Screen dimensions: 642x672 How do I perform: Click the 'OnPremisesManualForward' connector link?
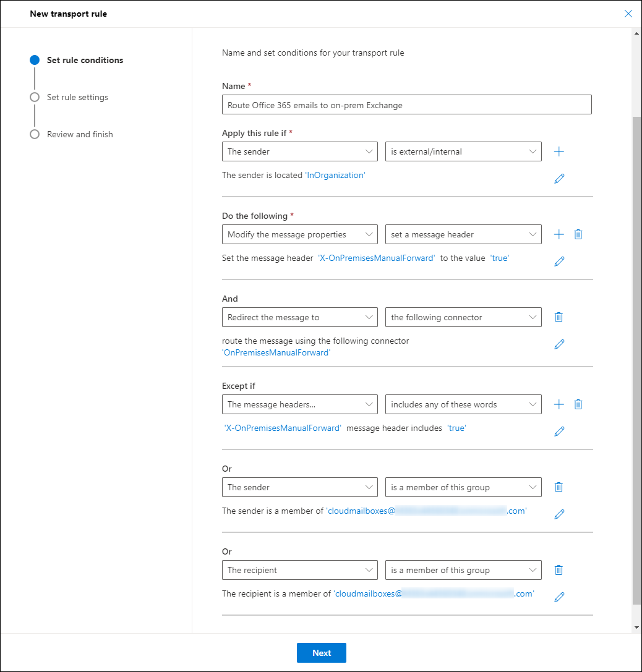pos(276,353)
